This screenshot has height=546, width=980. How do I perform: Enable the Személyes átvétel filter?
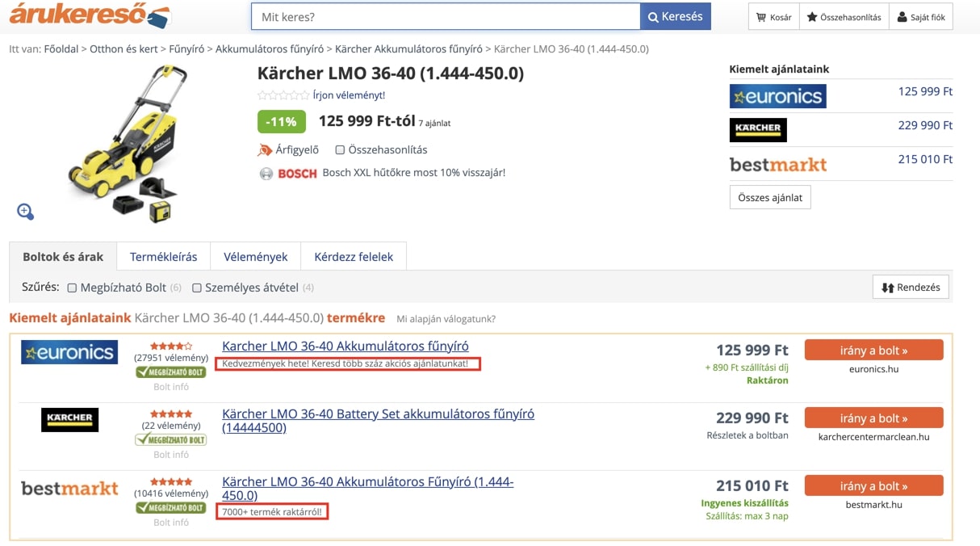[196, 288]
